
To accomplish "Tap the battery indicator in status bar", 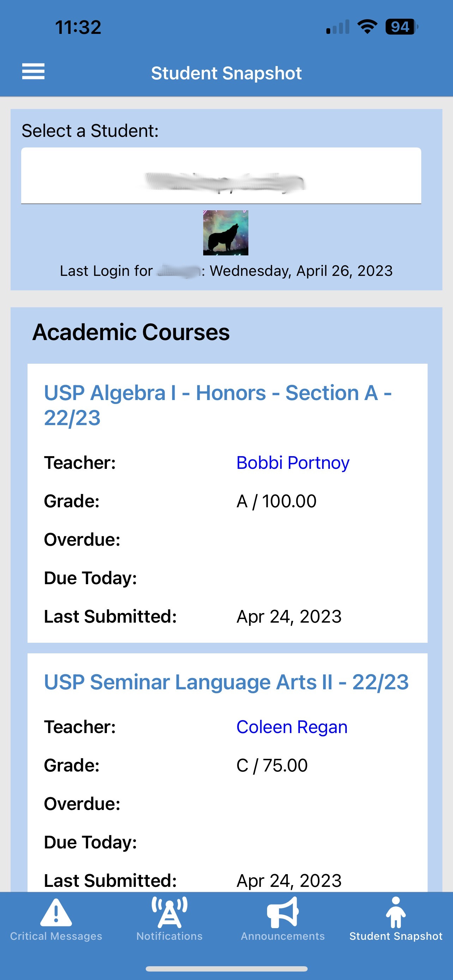I will [401, 27].
